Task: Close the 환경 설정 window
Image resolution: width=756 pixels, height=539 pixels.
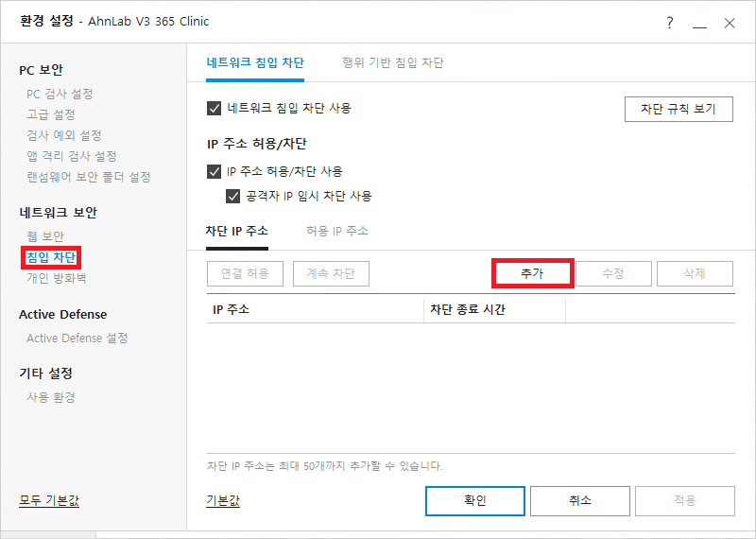Action: [730, 23]
